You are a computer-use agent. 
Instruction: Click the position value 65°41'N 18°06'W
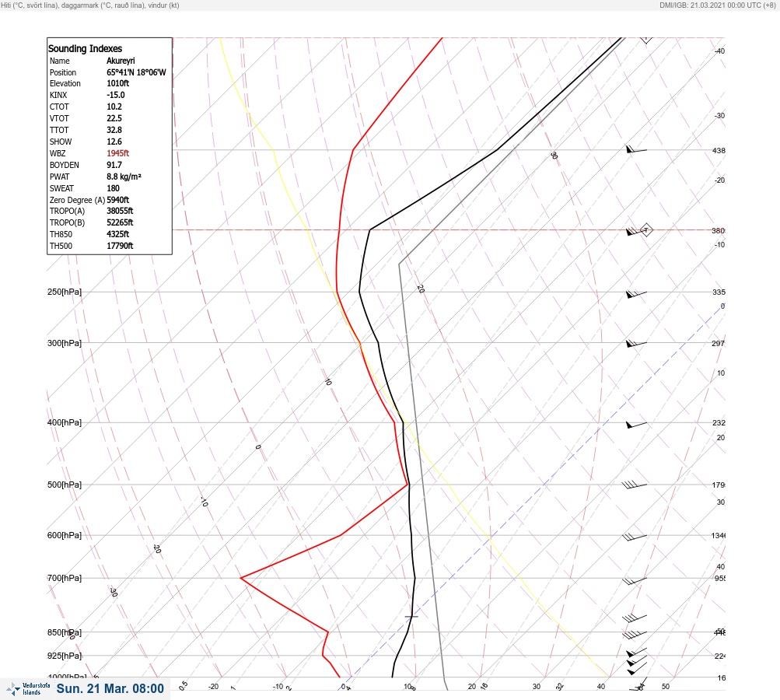pyautogui.click(x=136, y=72)
